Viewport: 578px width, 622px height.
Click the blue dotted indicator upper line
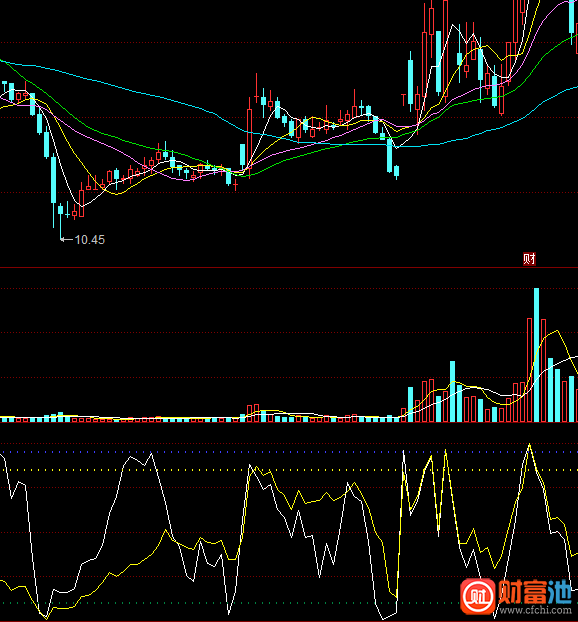pos(289,452)
